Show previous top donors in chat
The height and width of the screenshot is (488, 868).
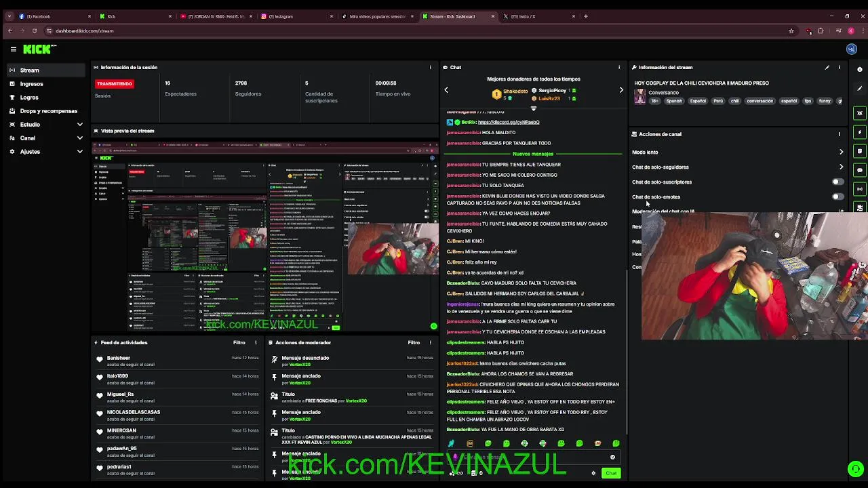click(x=446, y=89)
